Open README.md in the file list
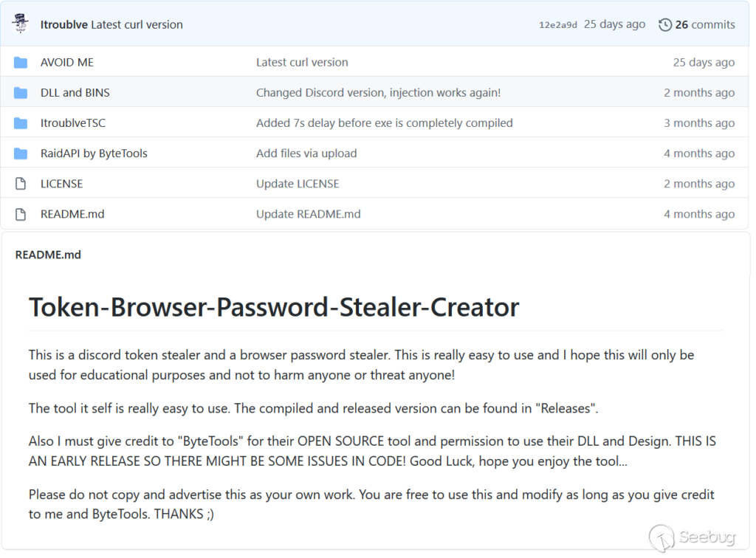 (x=72, y=214)
